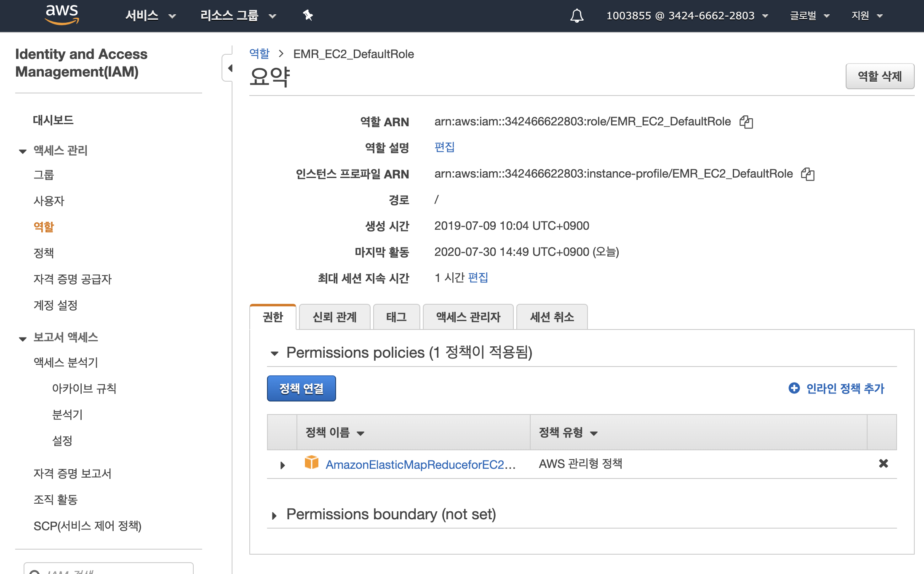Screen dimensions: 924x574
Task: Click the orange policy box icon
Action: pos(312,462)
